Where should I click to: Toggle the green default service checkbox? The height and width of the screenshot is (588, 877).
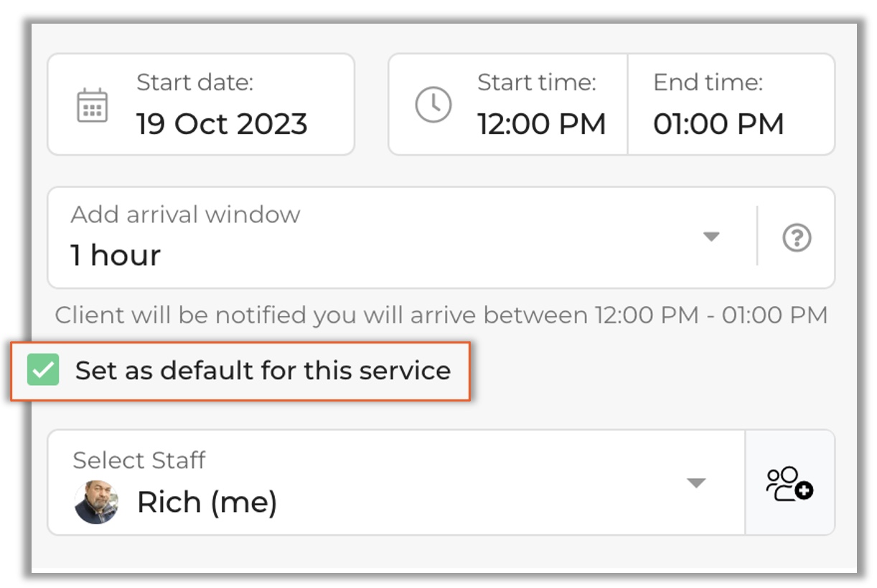tap(43, 370)
